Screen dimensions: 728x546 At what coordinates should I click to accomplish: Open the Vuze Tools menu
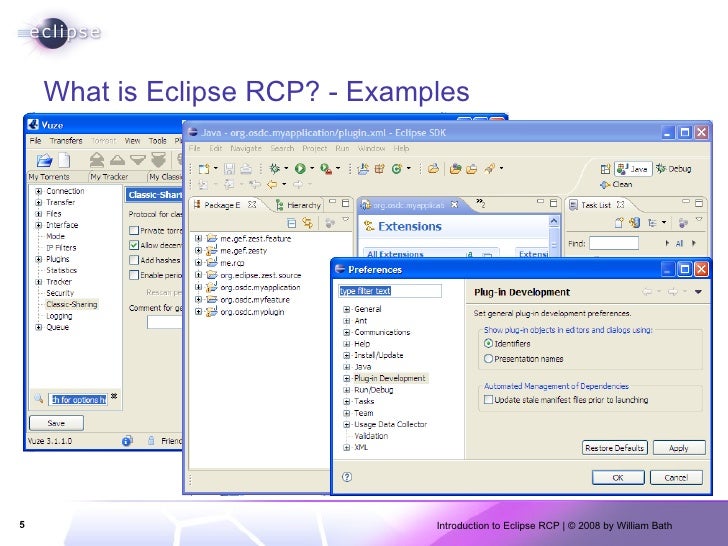click(157, 141)
